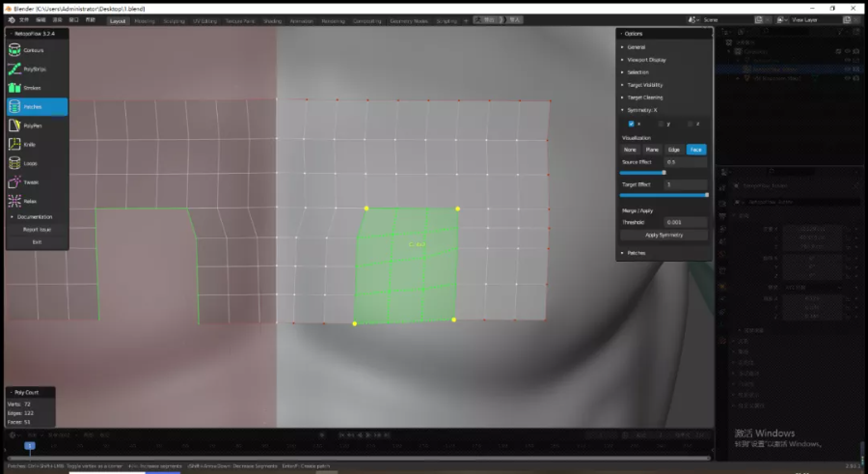Enable the y symmetry checkbox

(661, 124)
